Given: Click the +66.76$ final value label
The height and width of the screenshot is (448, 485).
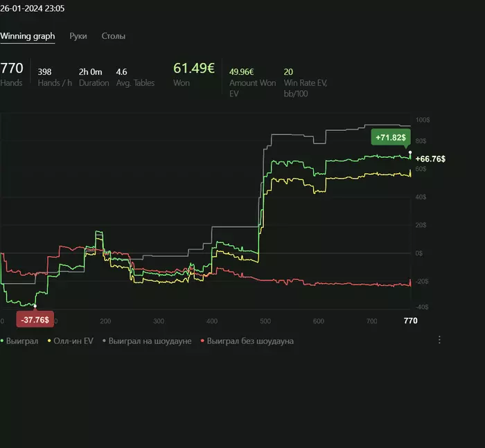Looking at the screenshot, I should pos(430,159).
